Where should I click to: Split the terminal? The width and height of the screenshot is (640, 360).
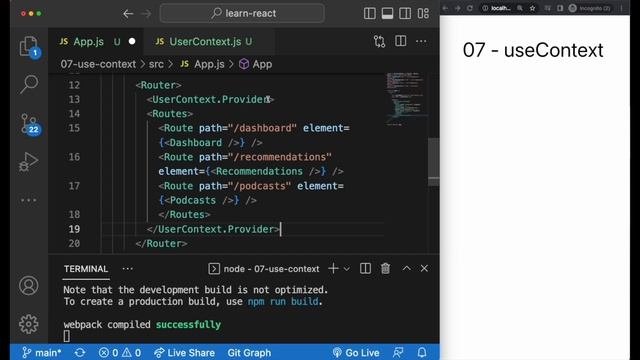pos(365,268)
